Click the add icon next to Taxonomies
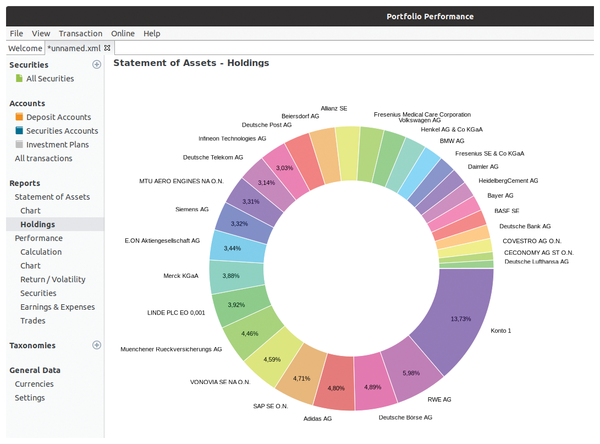 pyautogui.click(x=97, y=345)
